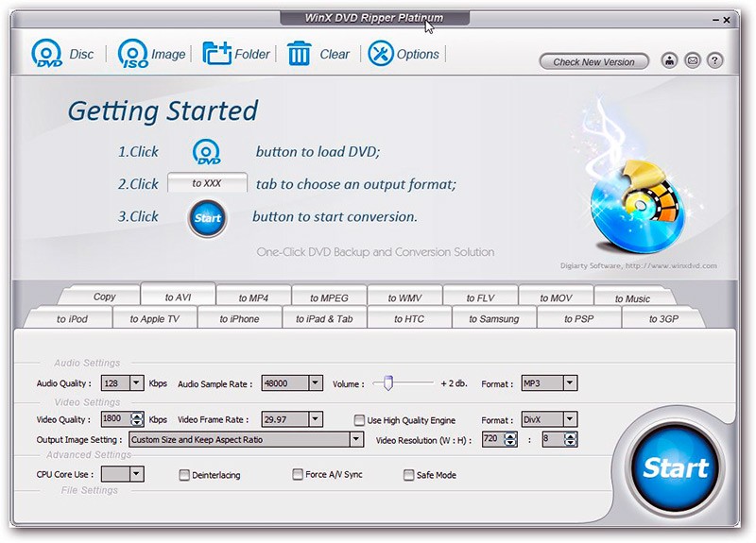Image resolution: width=756 pixels, height=543 pixels.
Task: Open the CPU Core Use dropdown
Action: click(x=136, y=474)
